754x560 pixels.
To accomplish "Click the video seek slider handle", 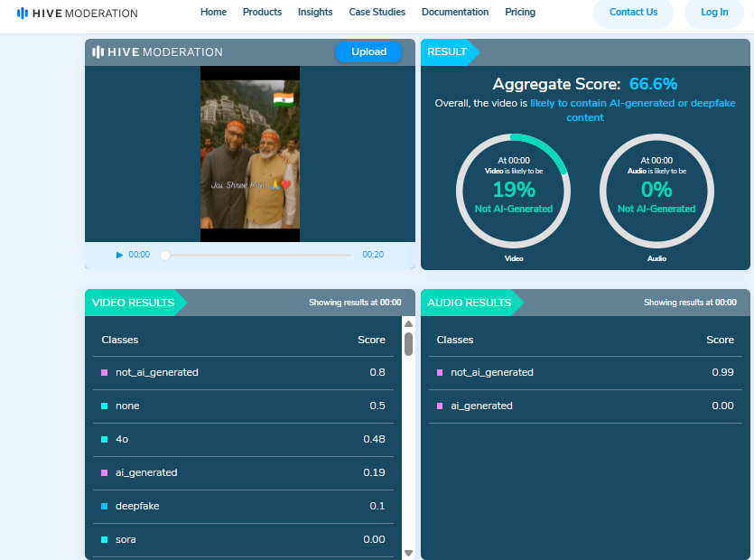I will 165,256.
